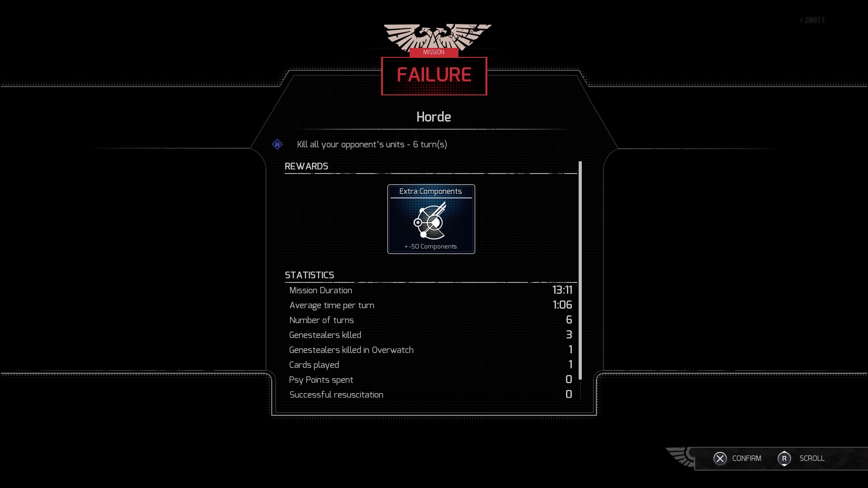Viewport: 868px width, 488px height.
Task: Select the X button CONFIRM icon
Action: pos(720,458)
